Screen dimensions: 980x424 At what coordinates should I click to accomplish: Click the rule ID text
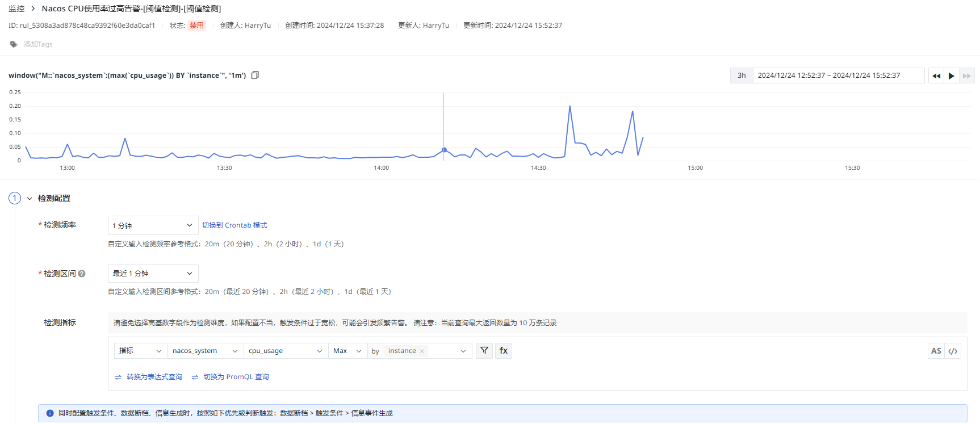point(82,26)
